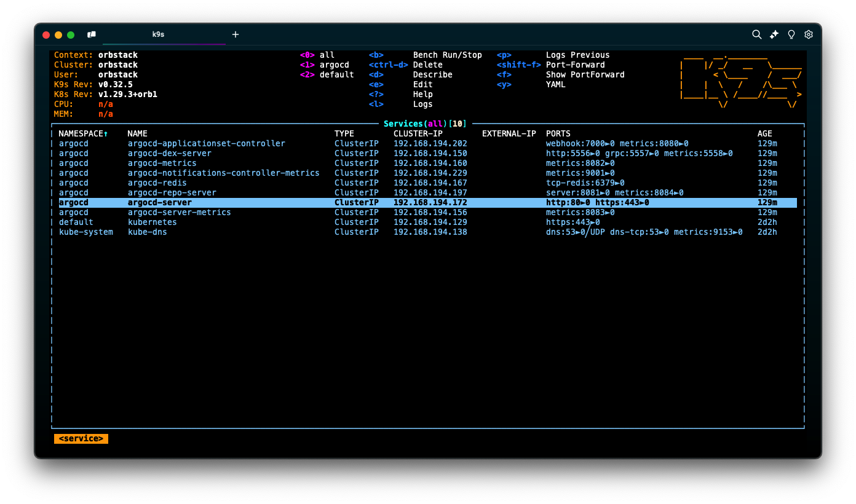Image resolution: width=856 pixels, height=504 pixels.
Task: Click the Help shortcut hint
Action: [423, 94]
